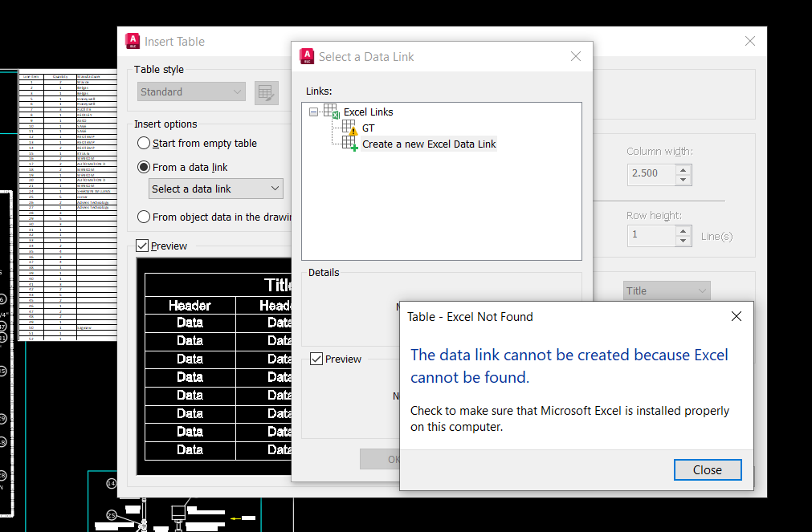Click the Excel Links table icon
The height and width of the screenshot is (532, 812).
(x=332, y=112)
